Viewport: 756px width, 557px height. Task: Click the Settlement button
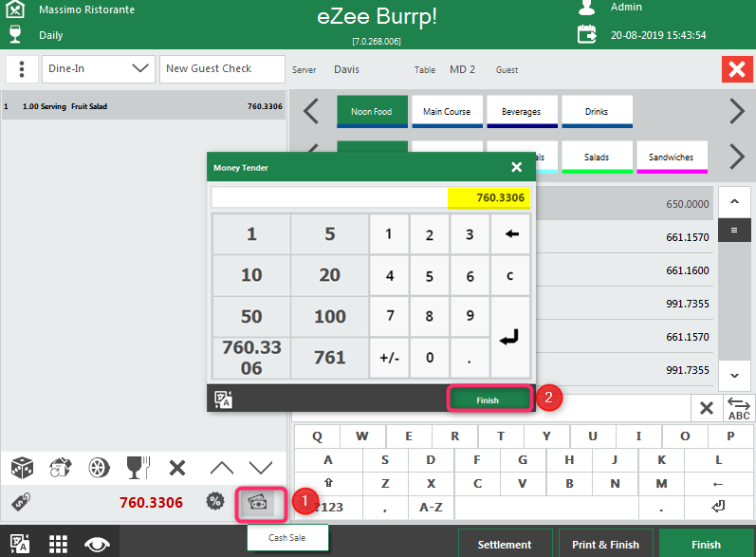tap(505, 545)
